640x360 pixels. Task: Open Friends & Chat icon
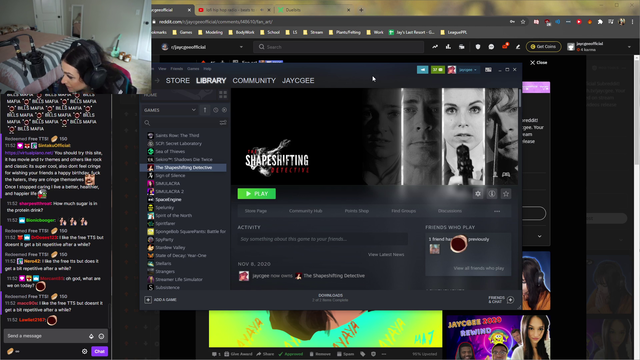coord(510,300)
